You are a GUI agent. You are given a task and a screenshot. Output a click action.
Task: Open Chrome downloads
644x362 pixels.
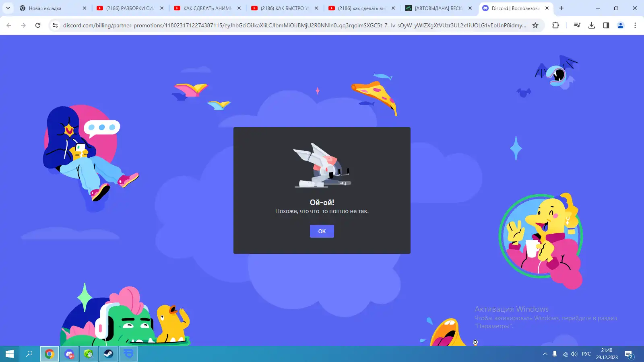[x=592, y=25]
